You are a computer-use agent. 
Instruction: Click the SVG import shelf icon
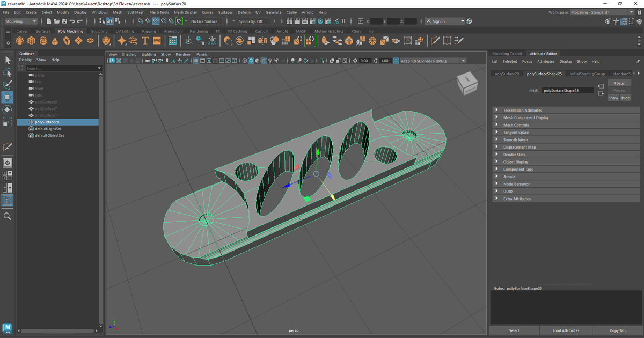click(157, 41)
